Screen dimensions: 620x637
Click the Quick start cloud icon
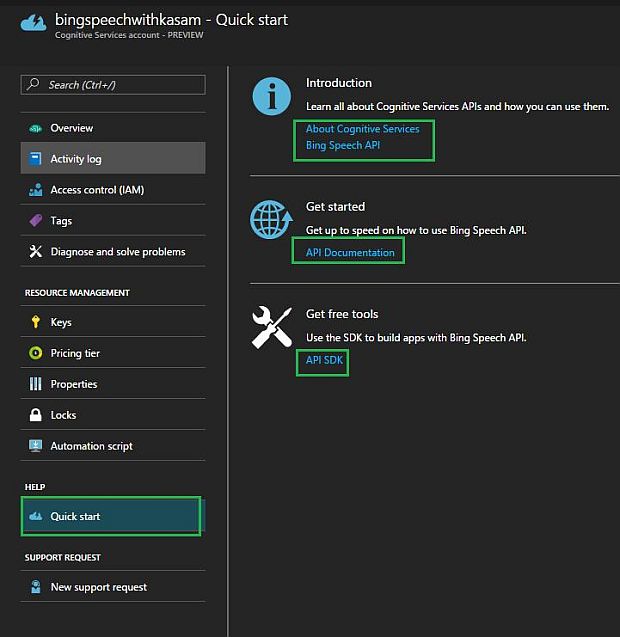(x=35, y=516)
